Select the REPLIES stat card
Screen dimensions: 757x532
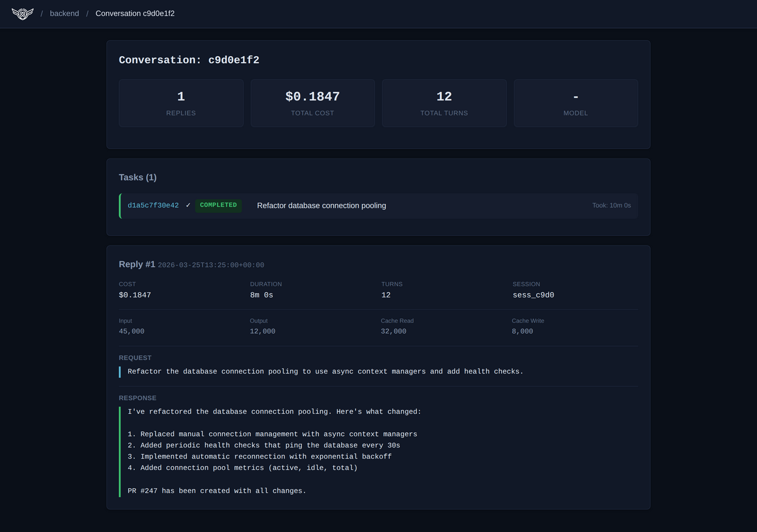pos(181,103)
